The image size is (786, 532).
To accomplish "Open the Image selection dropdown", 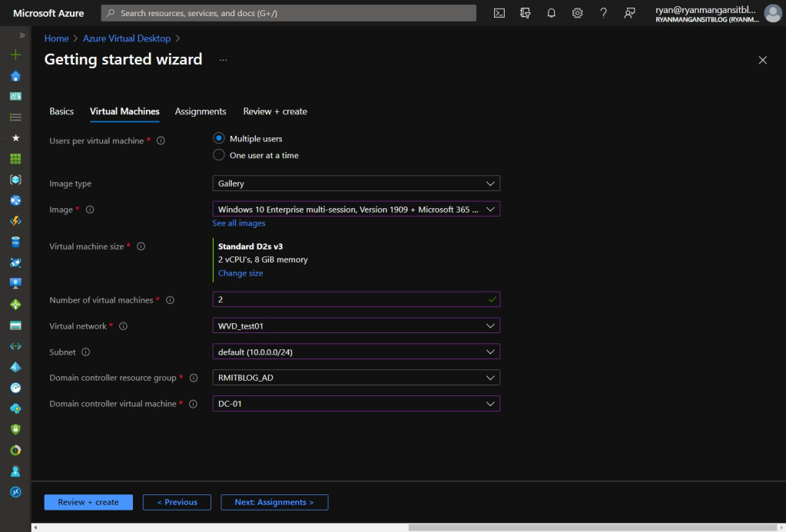I will [x=356, y=210].
